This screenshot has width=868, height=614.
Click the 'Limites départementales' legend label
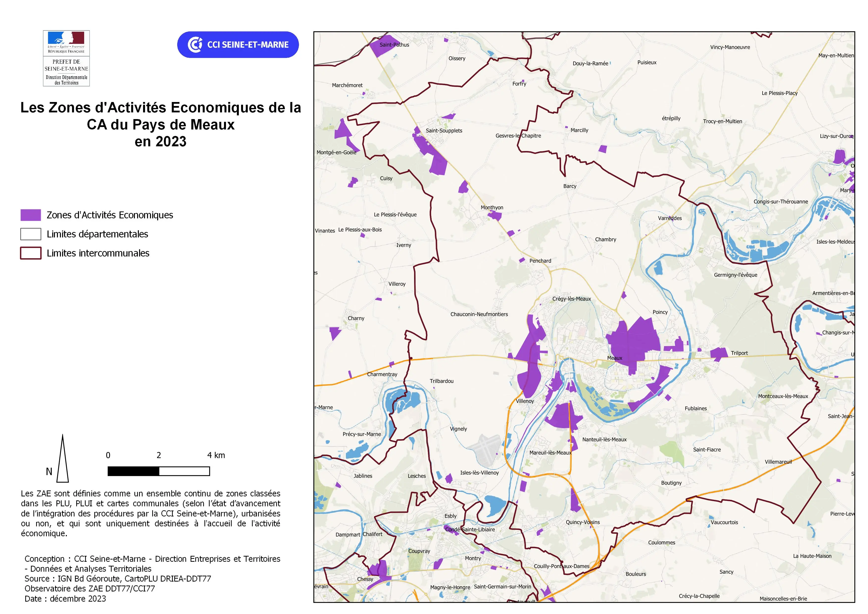tap(98, 234)
